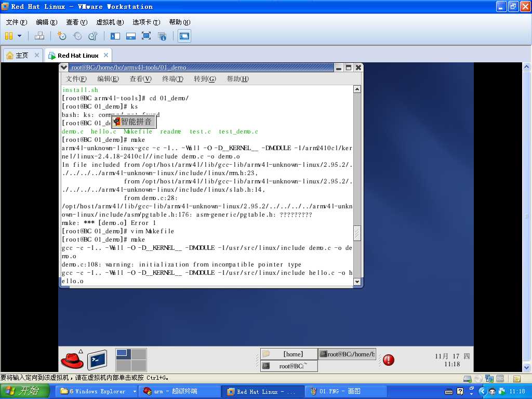Click the CD/DVD drive status icon
532x399 pixels.
[x=478, y=379]
